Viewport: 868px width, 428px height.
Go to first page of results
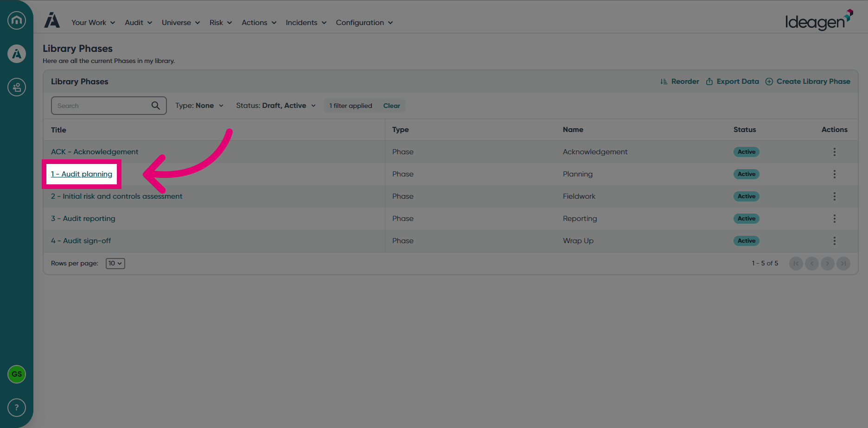pyautogui.click(x=796, y=264)
